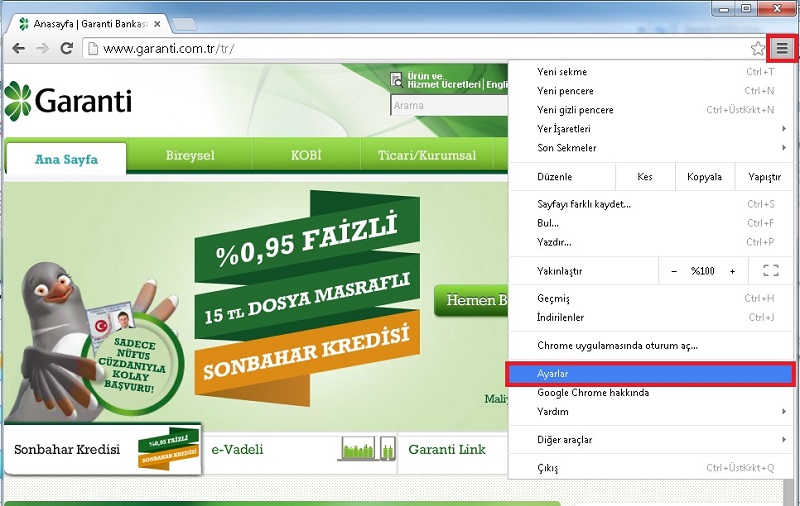This screenshot has width=800, height=506.
Task: Click the Düzenle label
Action: [555, 177]
